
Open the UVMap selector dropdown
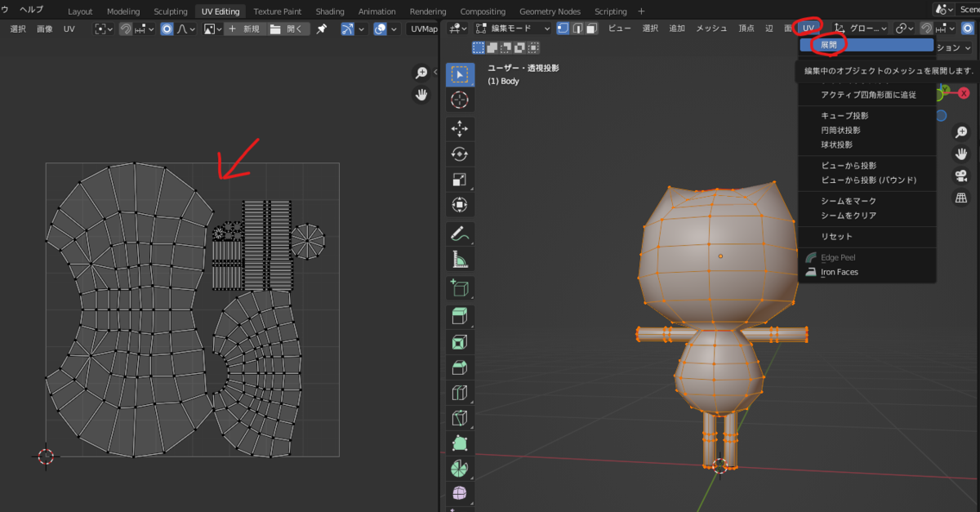pos(423,29)
